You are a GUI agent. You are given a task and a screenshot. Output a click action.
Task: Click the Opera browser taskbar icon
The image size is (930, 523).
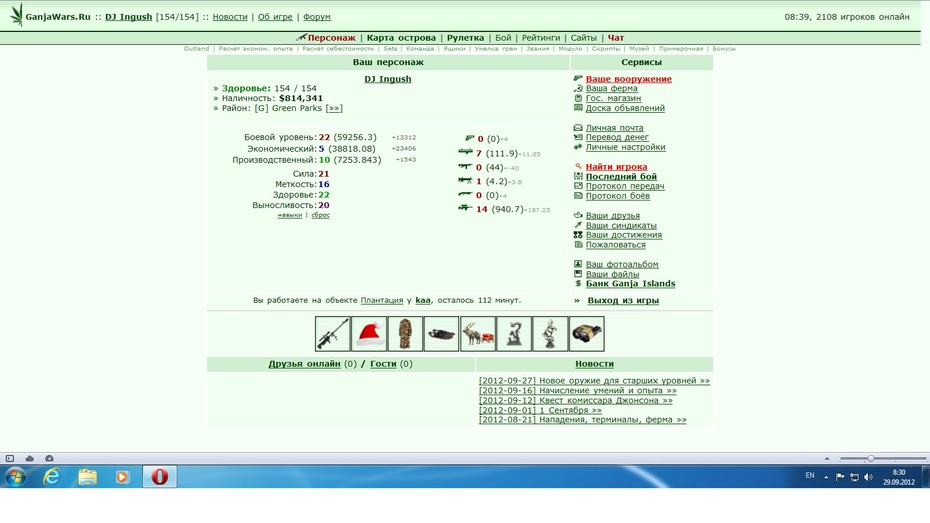pyautogui.click(x=160, y=477)
